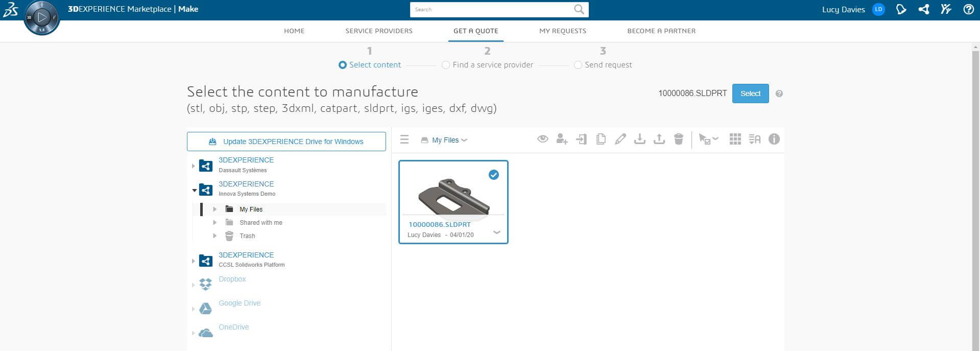Image resolution: width=980 pixels, height=351 pixels.
Task: Go to the HOME tab
Action: tap(294, 31)
